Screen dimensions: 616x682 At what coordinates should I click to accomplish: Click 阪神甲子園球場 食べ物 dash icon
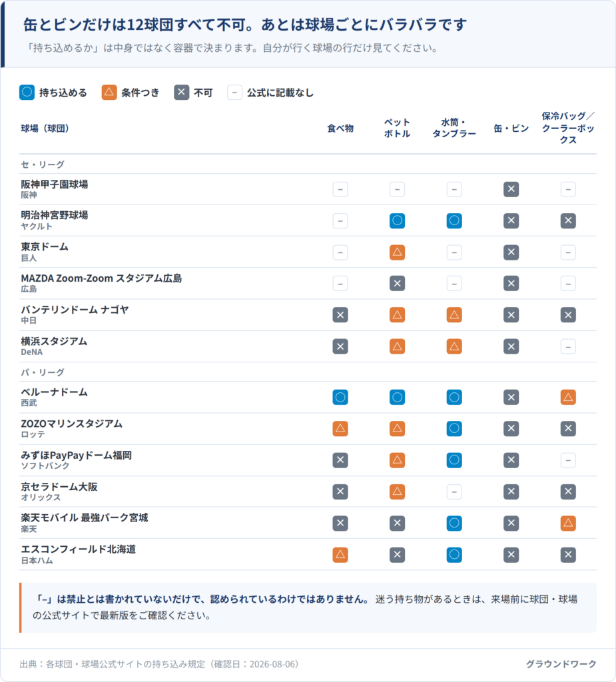[340, 189]
